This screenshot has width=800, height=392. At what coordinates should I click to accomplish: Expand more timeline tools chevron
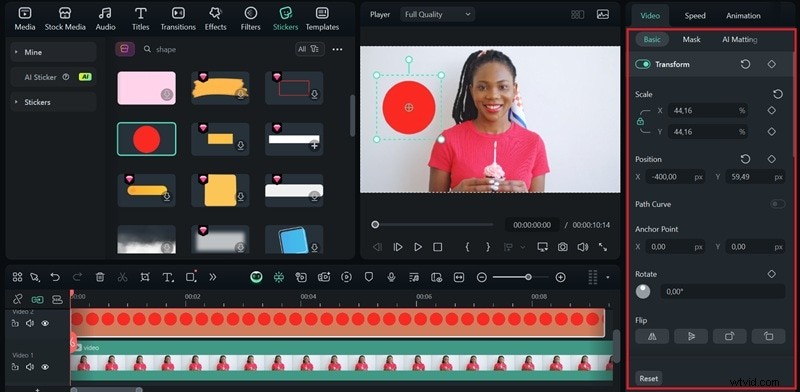213,277
